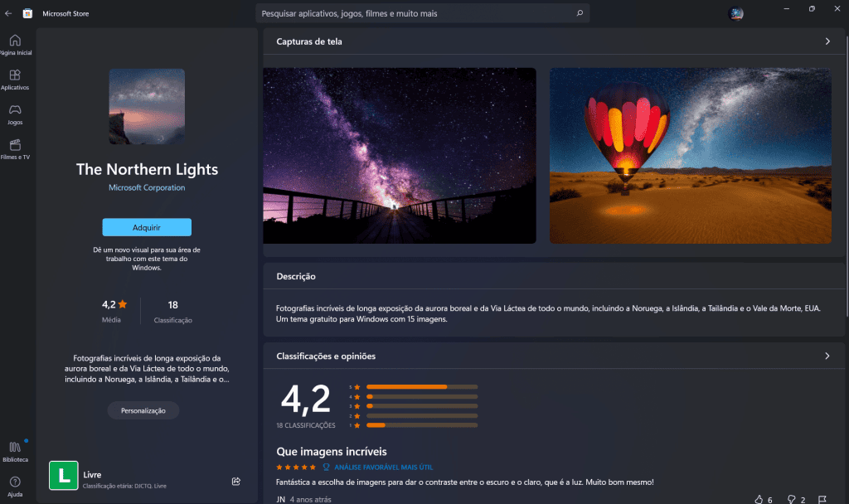The width and height of the screenshot is (849, 504).
Task: Click the 2-star rating bar
Action: click(422, 416)
